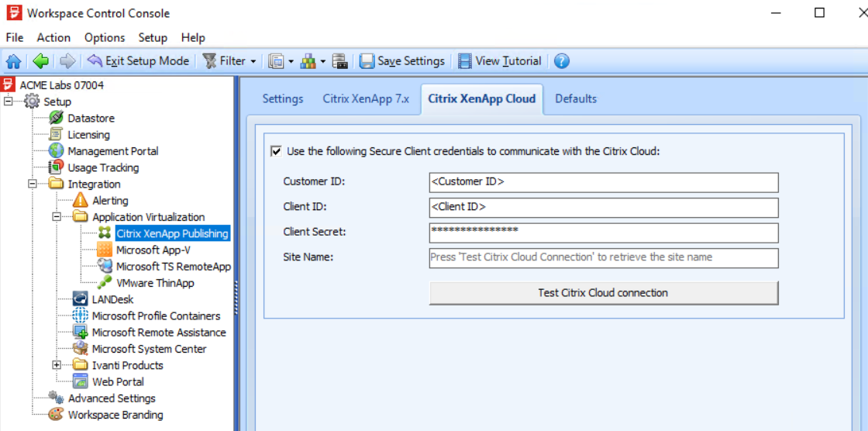The height and width of the screenshot is (431, 868).
Task: Click the Web Portal icon
Action: click(81, 381)
